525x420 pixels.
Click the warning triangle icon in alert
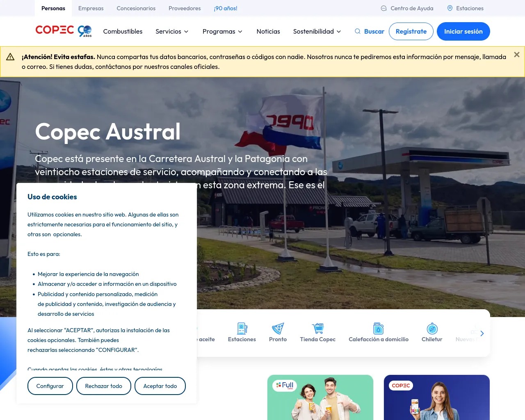click(10, 57)
